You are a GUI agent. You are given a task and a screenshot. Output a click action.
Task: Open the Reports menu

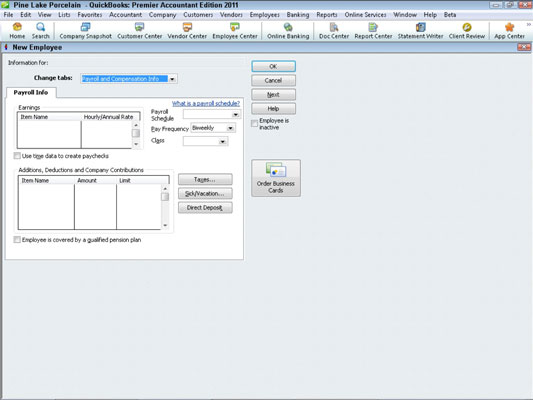pyautogui.click(x=327, y=15)
